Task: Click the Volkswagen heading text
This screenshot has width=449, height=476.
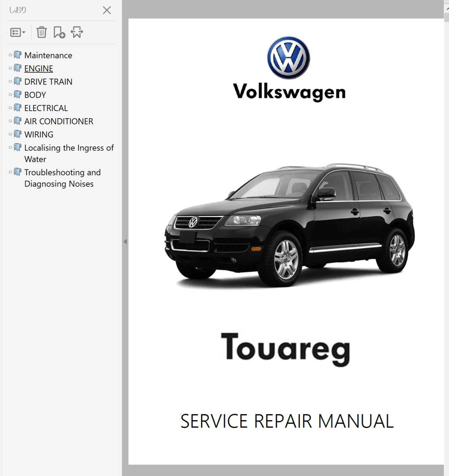Action: 289,92
